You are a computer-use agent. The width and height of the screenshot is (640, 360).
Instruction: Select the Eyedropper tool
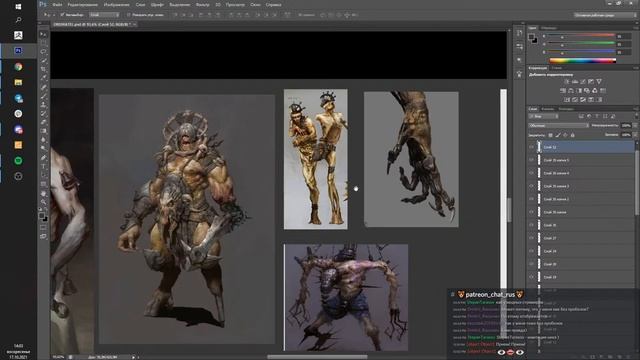point(43,78)
